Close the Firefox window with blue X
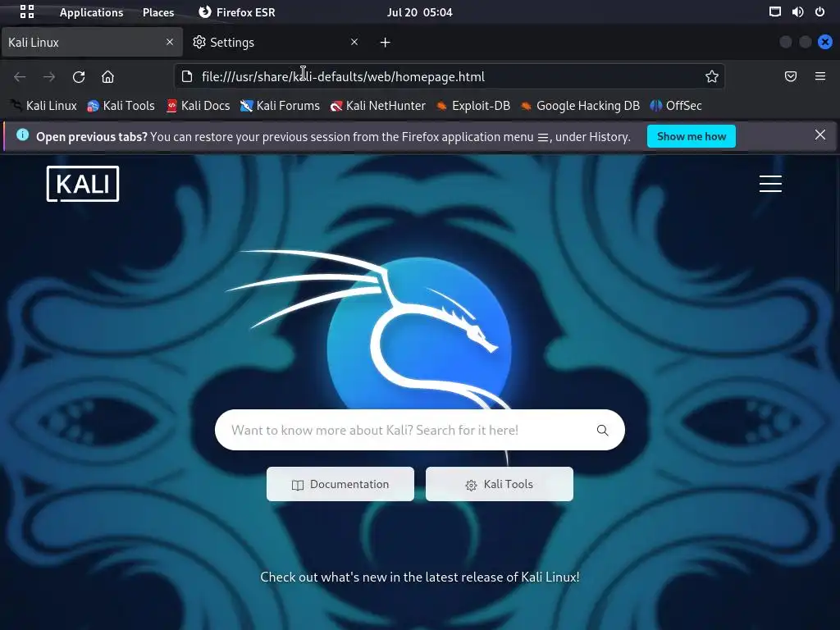The image size is (840, 630). click(x=825, y=42)
